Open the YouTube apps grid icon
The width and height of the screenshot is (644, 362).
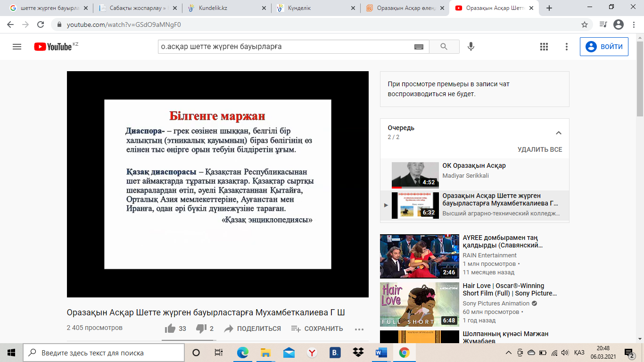544,47
